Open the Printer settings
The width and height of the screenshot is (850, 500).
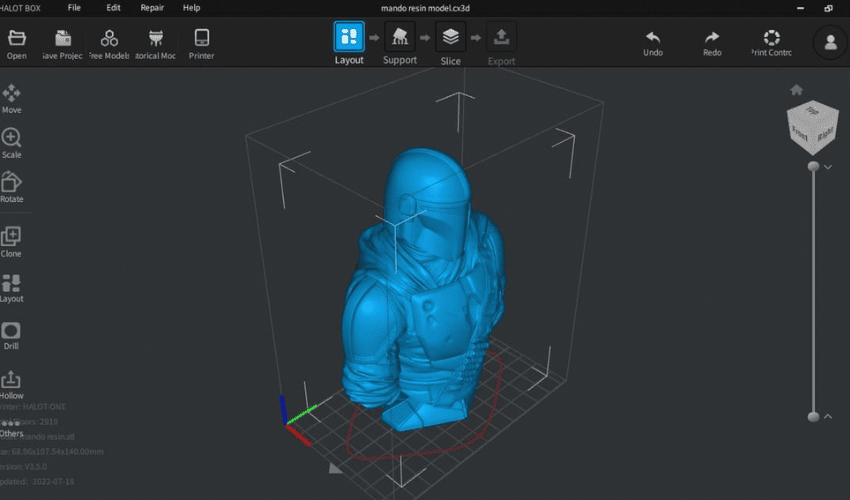pos(201,44)
